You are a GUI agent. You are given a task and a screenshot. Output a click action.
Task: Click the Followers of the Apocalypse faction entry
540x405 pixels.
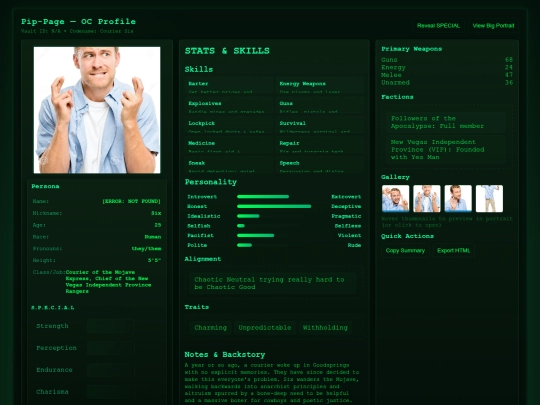pos(446,122)
